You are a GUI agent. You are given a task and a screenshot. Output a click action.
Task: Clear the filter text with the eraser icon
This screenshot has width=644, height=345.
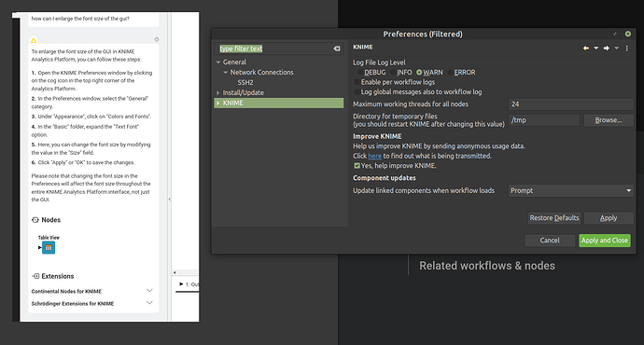(x=337, y=48)
